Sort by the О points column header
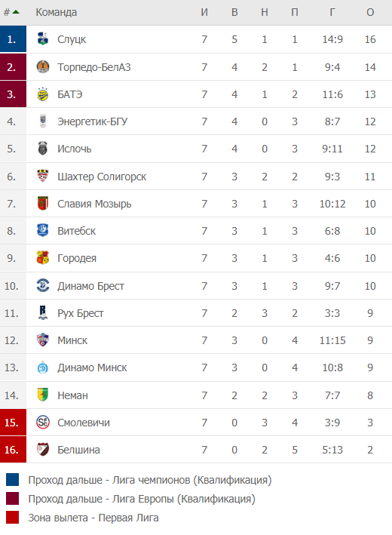Screen dimensions: 392x535 370,12
